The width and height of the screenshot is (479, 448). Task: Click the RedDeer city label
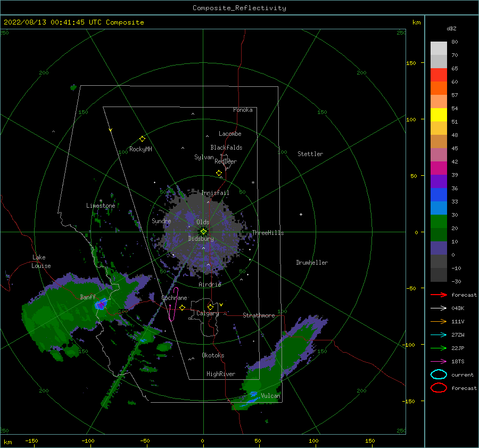[226, 161]
